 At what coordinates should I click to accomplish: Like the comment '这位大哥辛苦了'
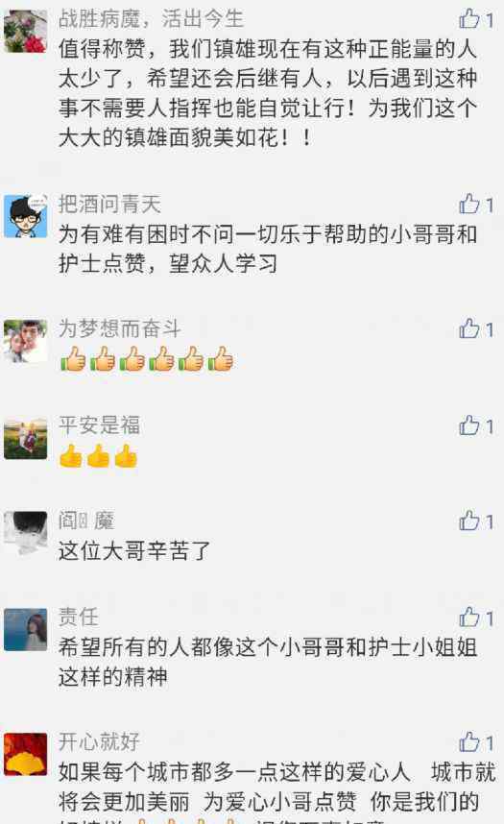click(468, 521)
